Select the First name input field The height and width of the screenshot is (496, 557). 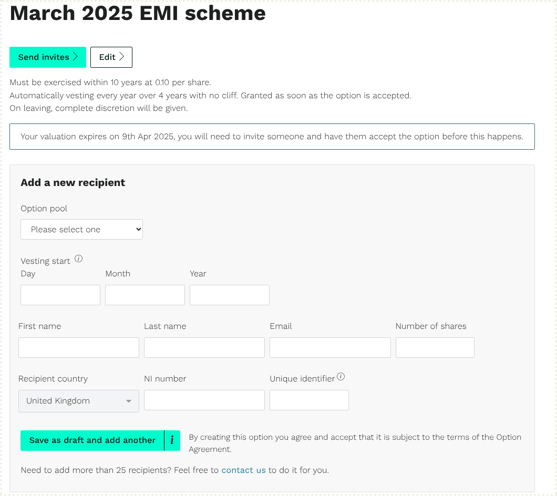[79, 347]
